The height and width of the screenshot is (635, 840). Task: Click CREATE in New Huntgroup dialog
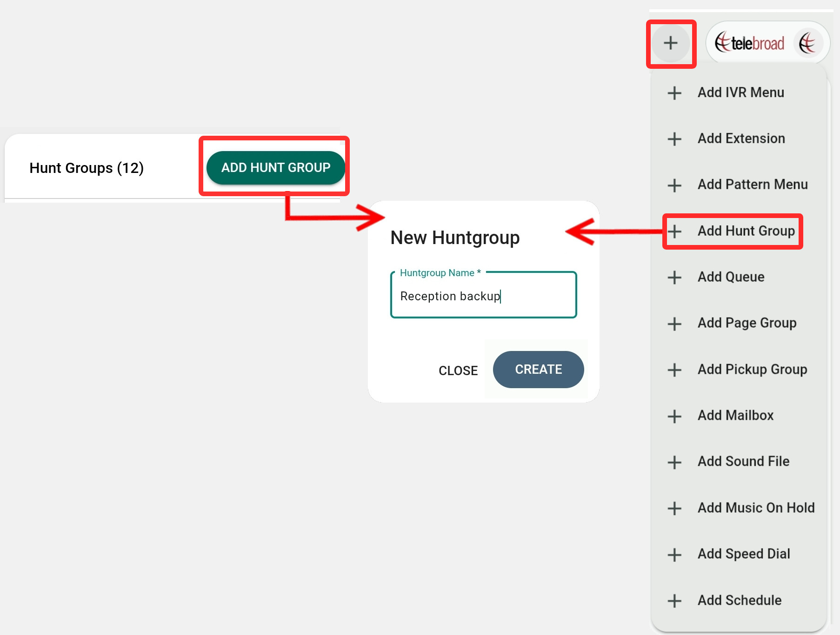point(539,370)
